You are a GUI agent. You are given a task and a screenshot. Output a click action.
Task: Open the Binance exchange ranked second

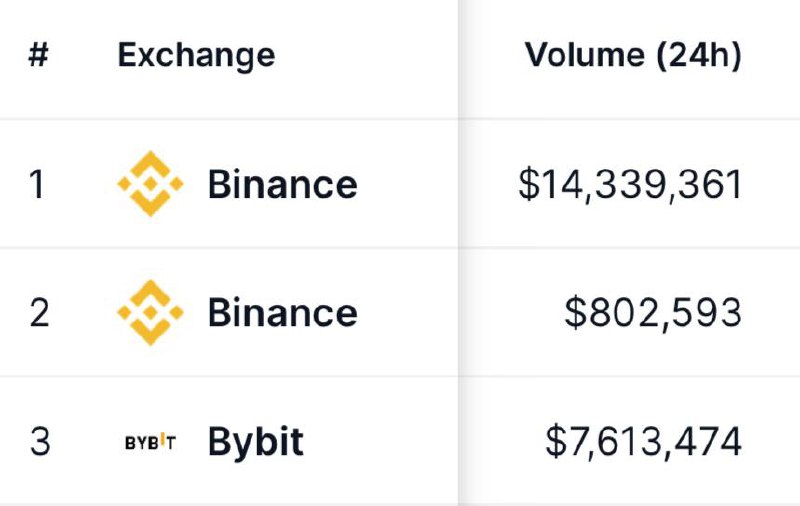click(x=282, y=313)
